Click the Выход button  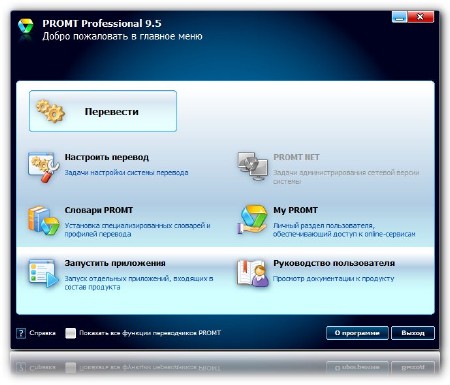413,333
